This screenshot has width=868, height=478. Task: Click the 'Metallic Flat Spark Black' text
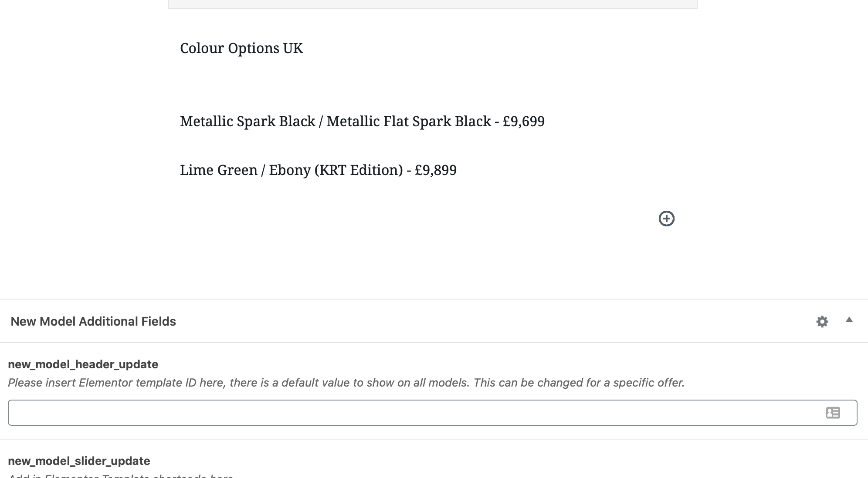[x=409, y=121]
